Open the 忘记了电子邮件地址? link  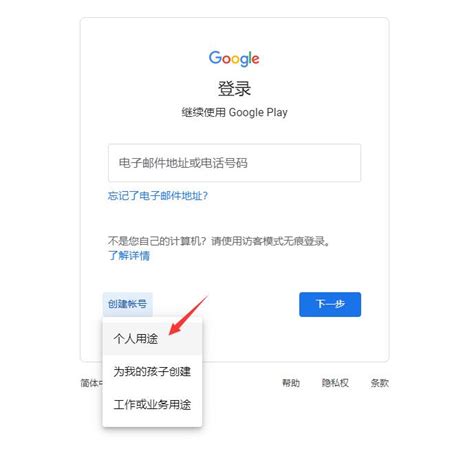(158, 195)
